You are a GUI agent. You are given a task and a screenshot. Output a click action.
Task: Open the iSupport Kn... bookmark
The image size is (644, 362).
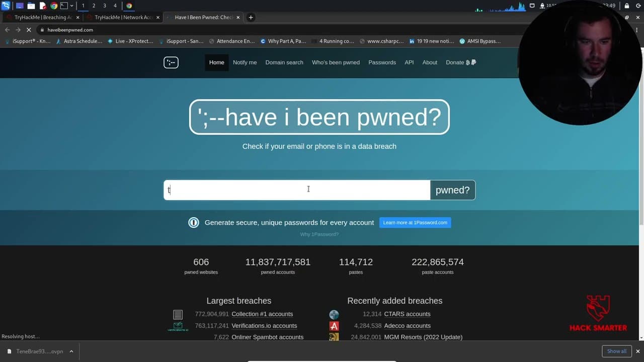[x=27, y=41]
